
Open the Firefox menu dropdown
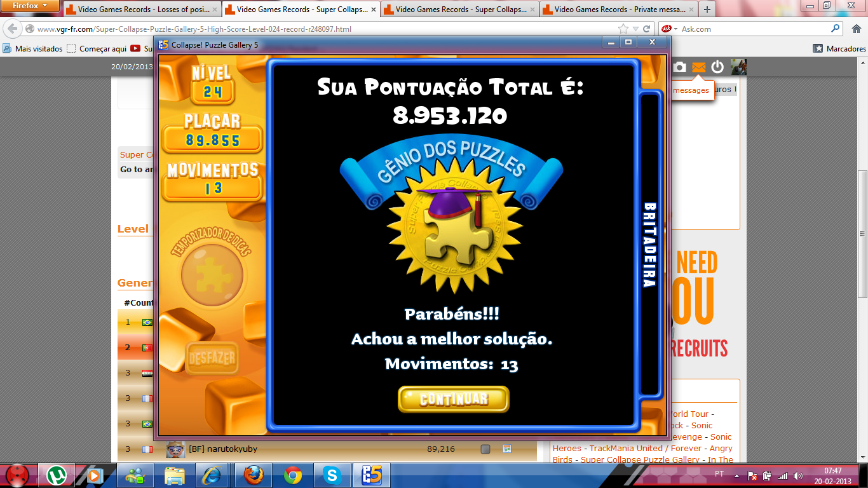pyautogui.click(x=31, y=6)
